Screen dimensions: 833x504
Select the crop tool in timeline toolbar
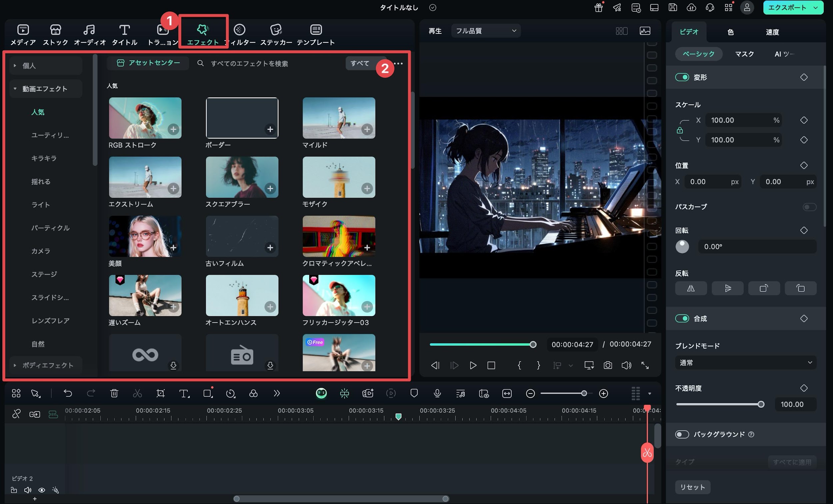point(161,393)
